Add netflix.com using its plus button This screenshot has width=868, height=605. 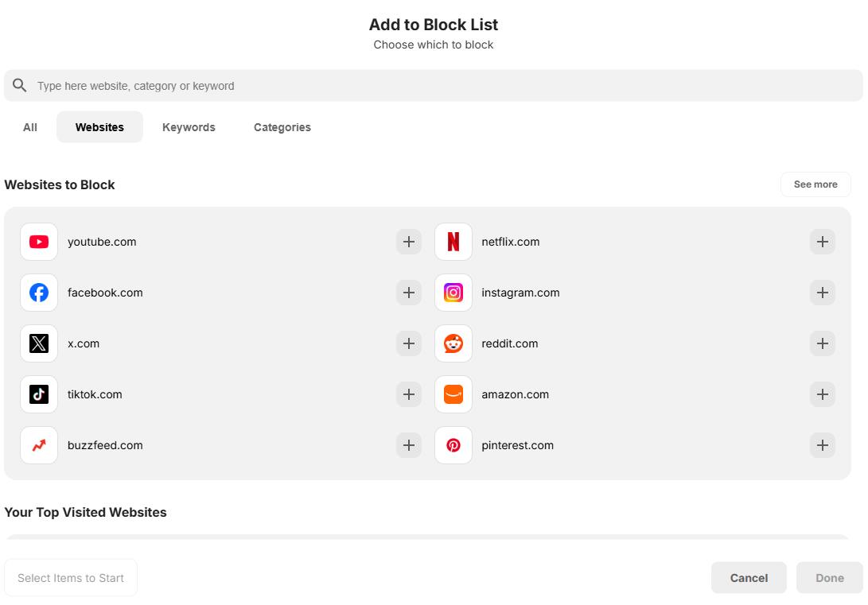pyautogui.click(x=822, y=242)
